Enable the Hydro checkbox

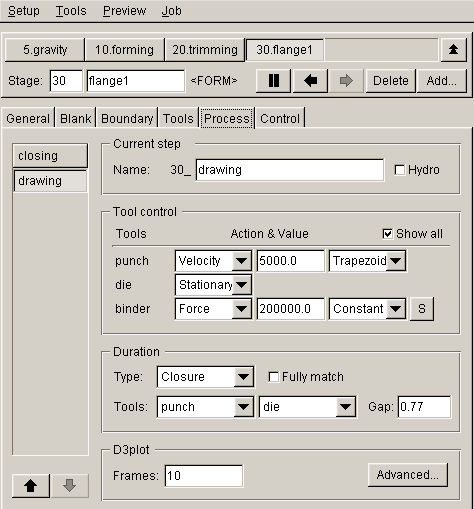click(399, 170)
